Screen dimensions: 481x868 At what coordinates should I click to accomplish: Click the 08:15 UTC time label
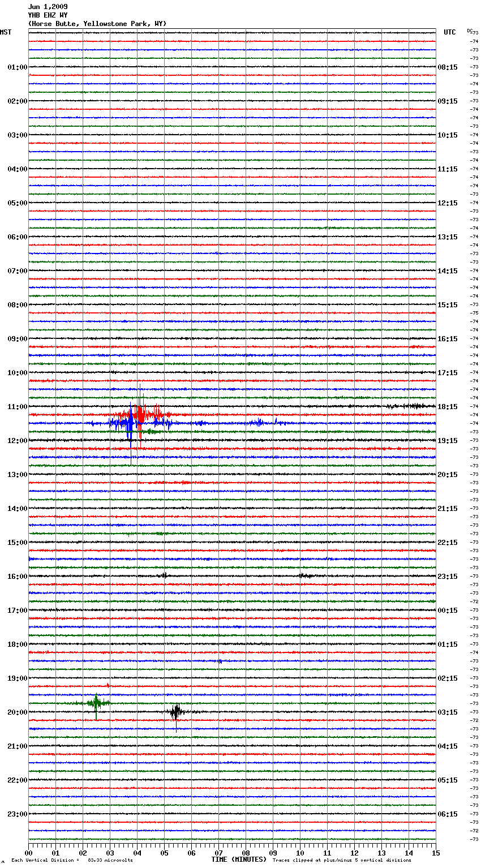(448, 67)
